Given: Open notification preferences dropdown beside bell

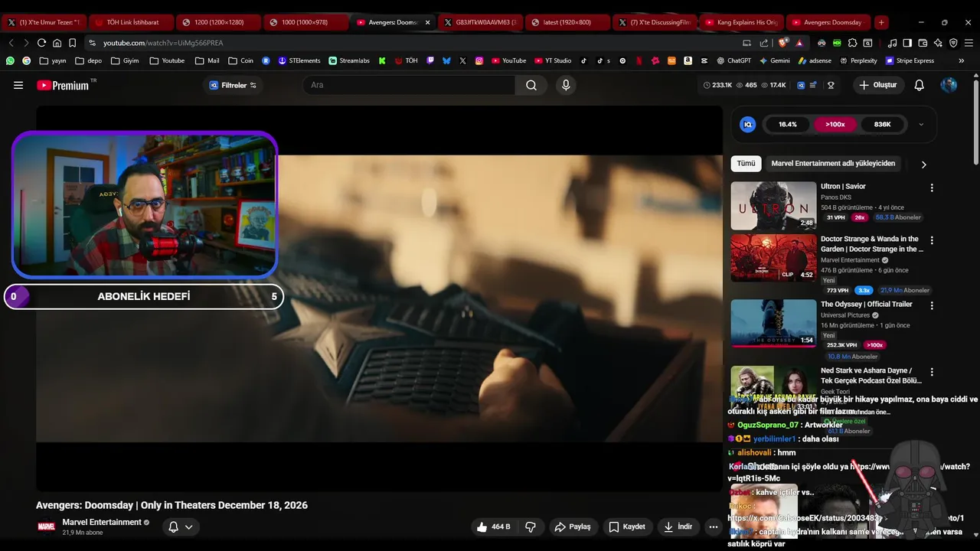Looking at the screenshot, I should [188, 527].
